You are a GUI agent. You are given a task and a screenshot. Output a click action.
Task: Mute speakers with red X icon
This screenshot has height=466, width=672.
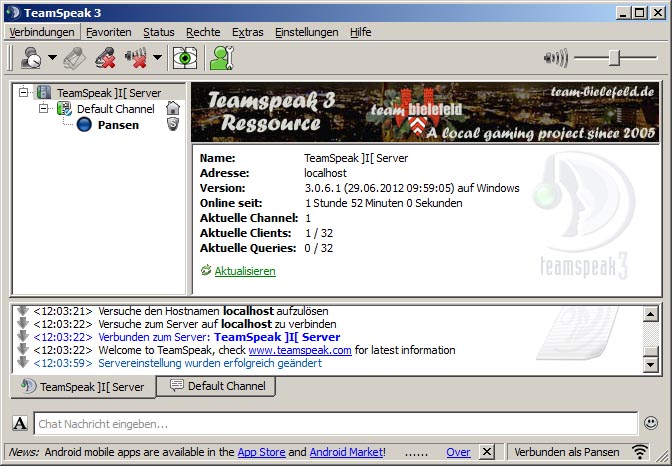[136, 57]
